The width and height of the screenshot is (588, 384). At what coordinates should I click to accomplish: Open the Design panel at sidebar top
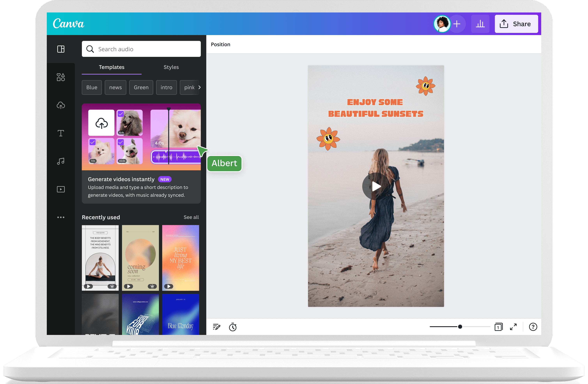(61, 49)
